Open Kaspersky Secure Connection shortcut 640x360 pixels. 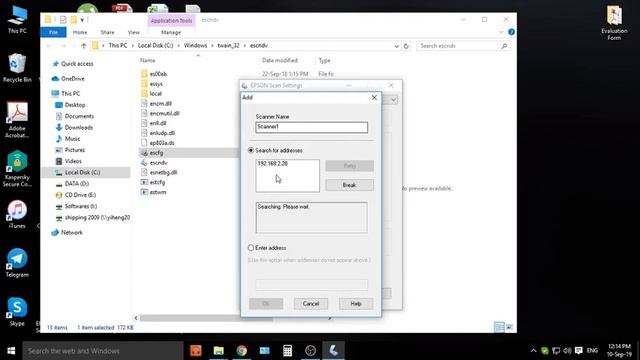[17, 169]
